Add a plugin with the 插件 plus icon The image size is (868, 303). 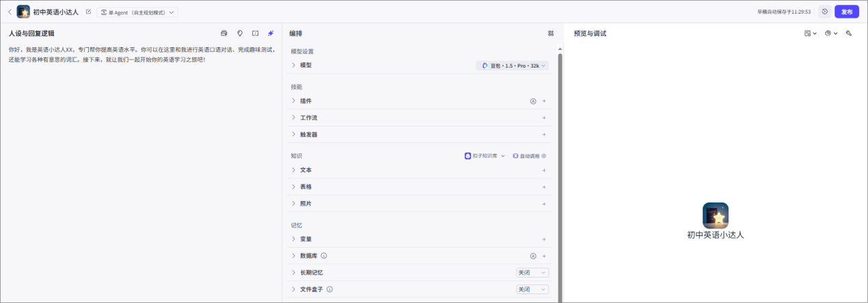click(x=544, y=101)
